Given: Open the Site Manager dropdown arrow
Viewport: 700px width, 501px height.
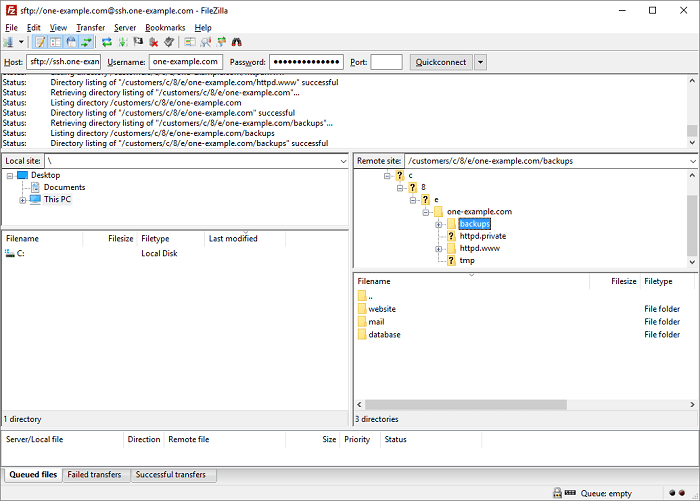Looking at the screenshot, I should coord(21,42).
